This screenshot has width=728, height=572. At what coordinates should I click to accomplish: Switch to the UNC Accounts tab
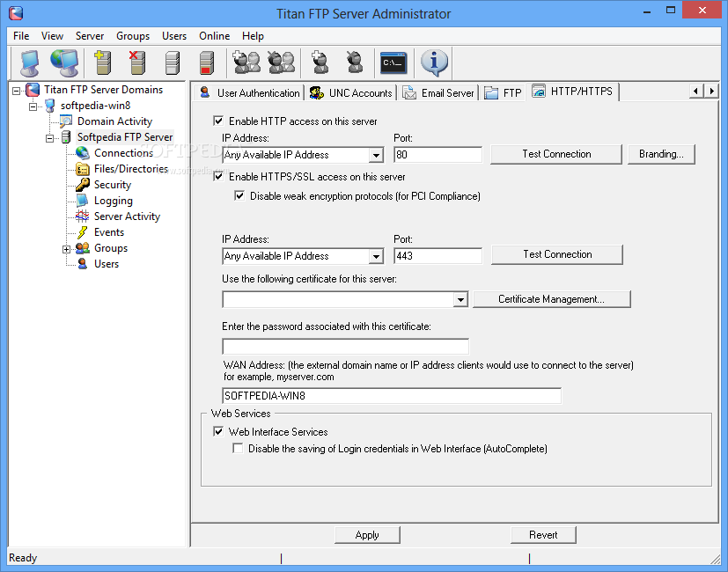click(x=351, y=93)
